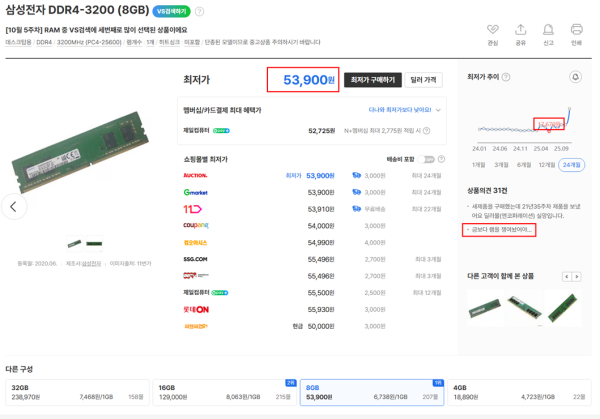Click the 최저가 구매하기 button
This screenshot has width=600, height=419.
click(x=370, y=79)
